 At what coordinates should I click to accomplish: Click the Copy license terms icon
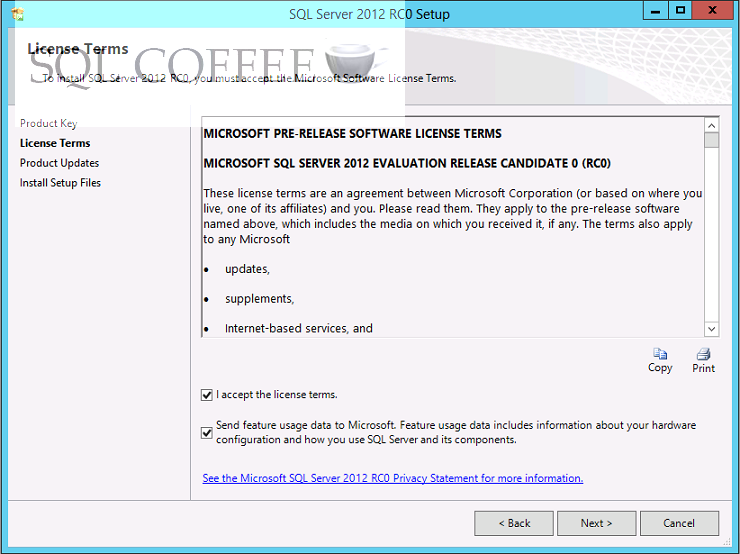tap(660, 353)
